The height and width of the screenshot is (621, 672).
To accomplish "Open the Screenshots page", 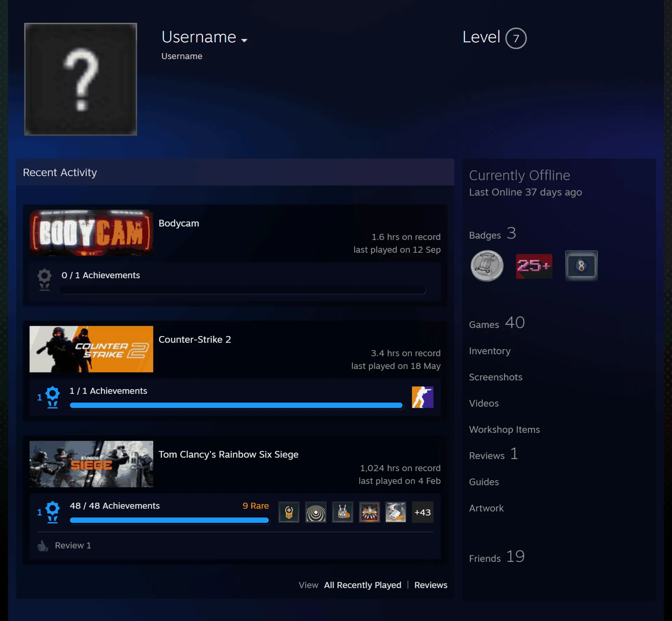I will 496,377.
